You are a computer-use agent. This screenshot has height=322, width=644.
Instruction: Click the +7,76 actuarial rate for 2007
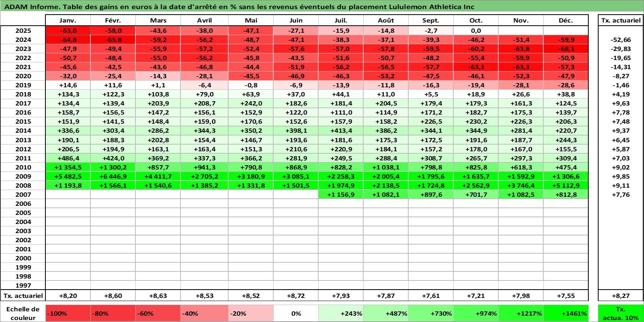pyautogui.click(x=621, y=194)
